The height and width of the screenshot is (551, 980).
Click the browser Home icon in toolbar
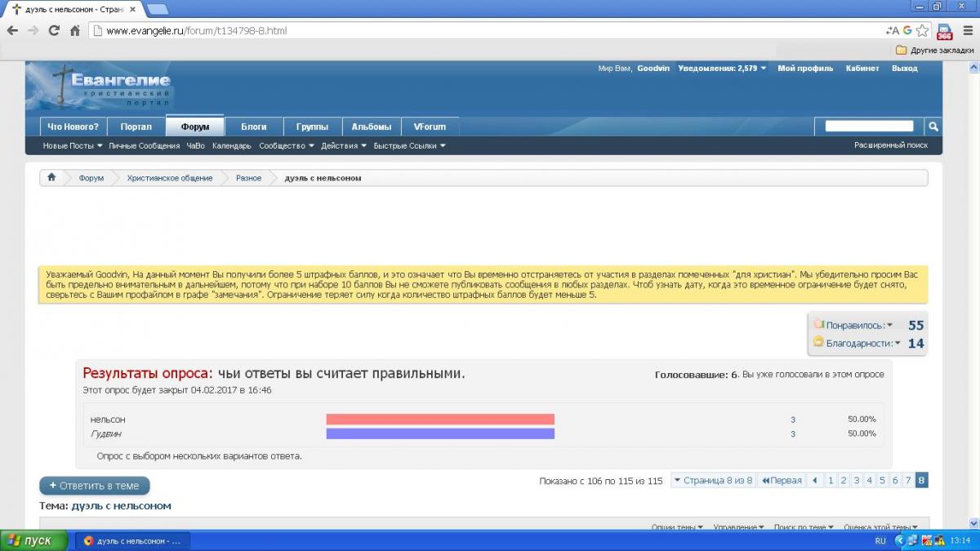[x=75, y=31]
